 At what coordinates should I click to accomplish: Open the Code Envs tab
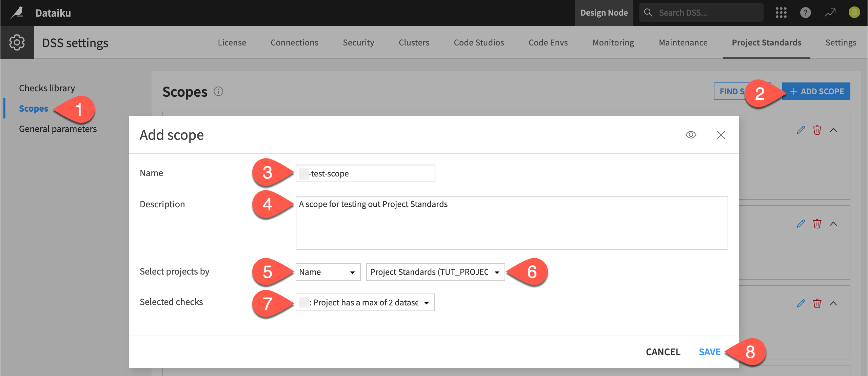[x=548, y=42]
